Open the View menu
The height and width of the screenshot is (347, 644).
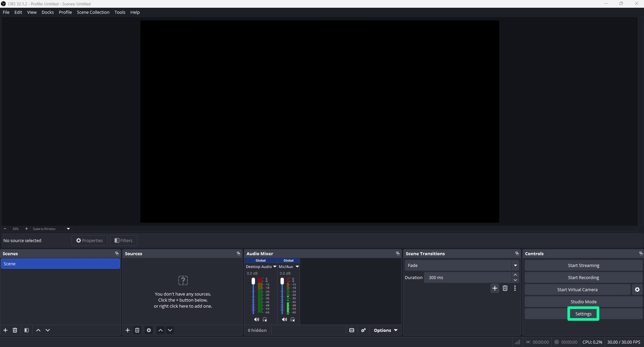tap(32, 12)
